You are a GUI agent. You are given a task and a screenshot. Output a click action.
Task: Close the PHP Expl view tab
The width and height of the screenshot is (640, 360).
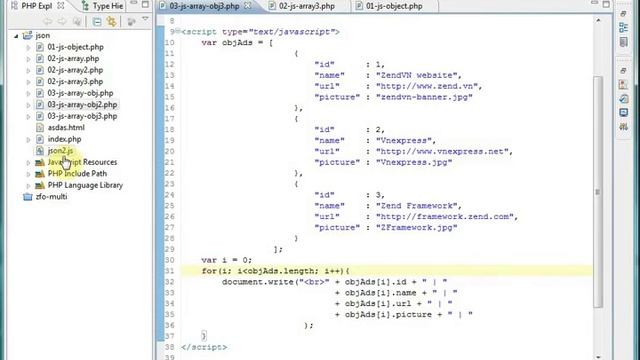click(x=61, y=6)
